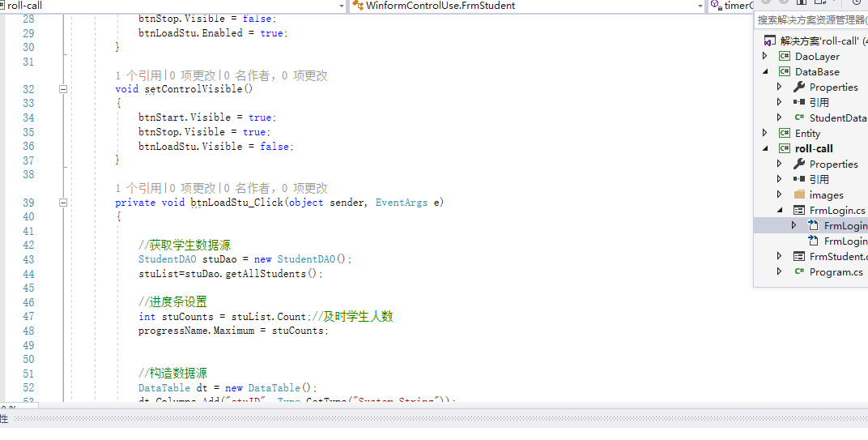Collapse the FrmLogin.cs node
The image size is (868, 440).
pyautogui.click(x=780, y=210)
